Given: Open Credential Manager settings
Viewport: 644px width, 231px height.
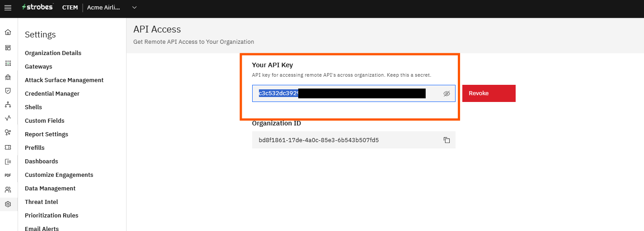Looking at the screenshot, I should click(x=52, y=93).
